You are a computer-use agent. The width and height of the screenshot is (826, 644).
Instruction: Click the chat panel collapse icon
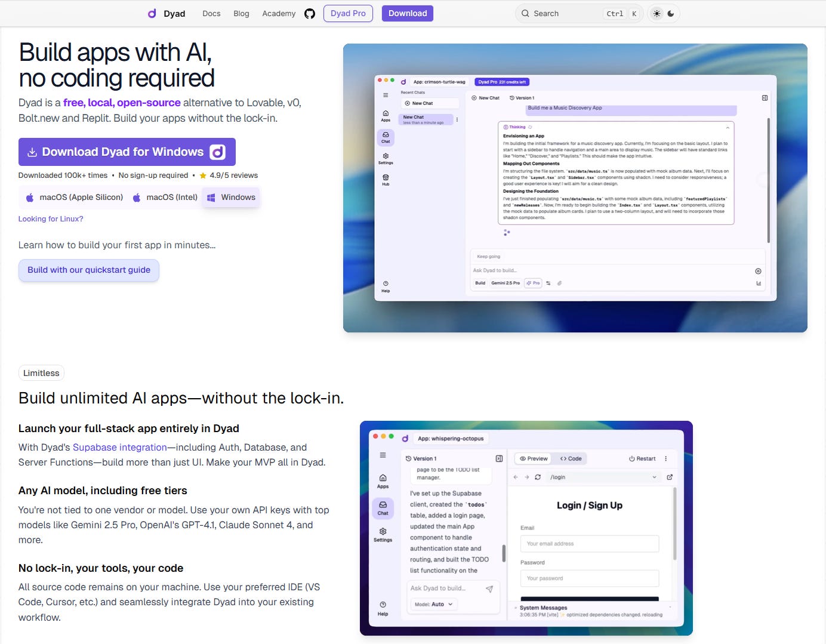pyautogui.click(x=499, y=458)
